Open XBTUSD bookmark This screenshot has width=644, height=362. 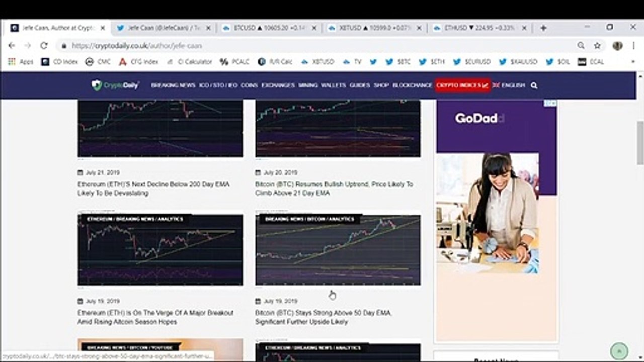(x=317, y=62)
